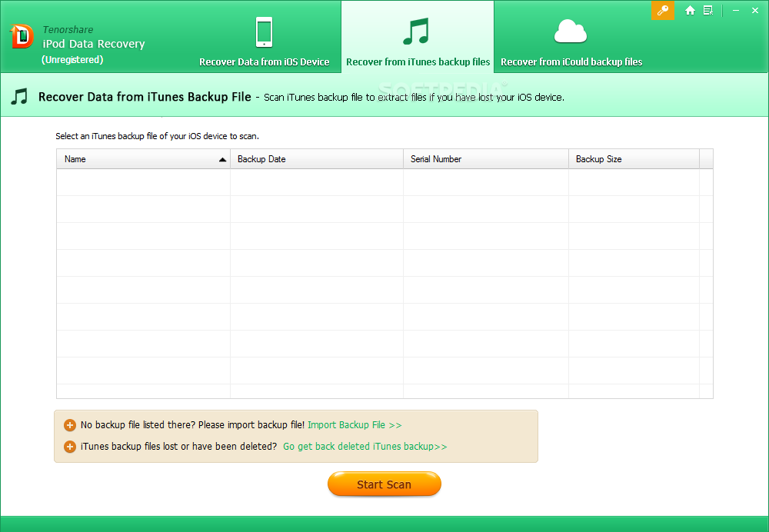769x532 pixels.
Task: Close the iPod Data Recovery window
Action: click(x=755, y=10)
